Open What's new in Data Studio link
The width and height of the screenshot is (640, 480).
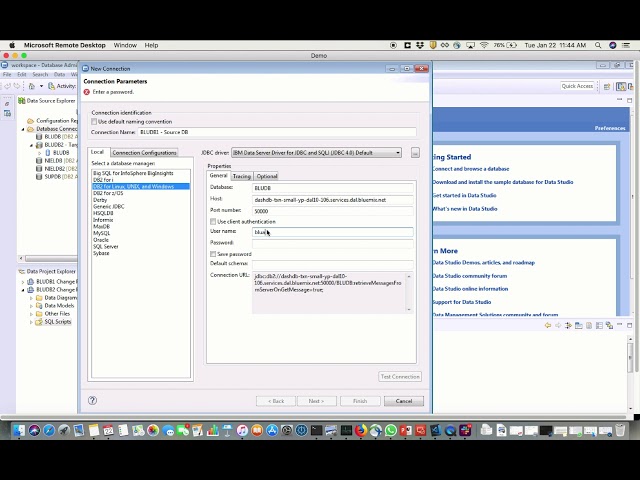pos(465,209)
